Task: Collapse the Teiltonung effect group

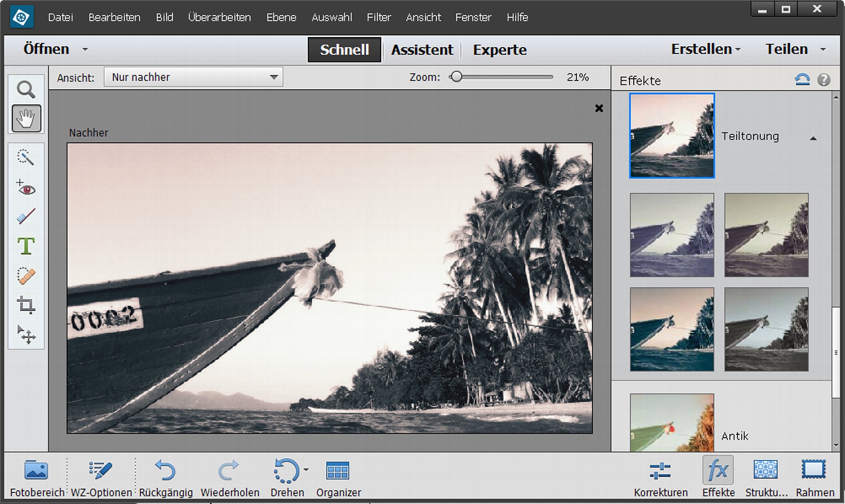Action: coord(813,138)
